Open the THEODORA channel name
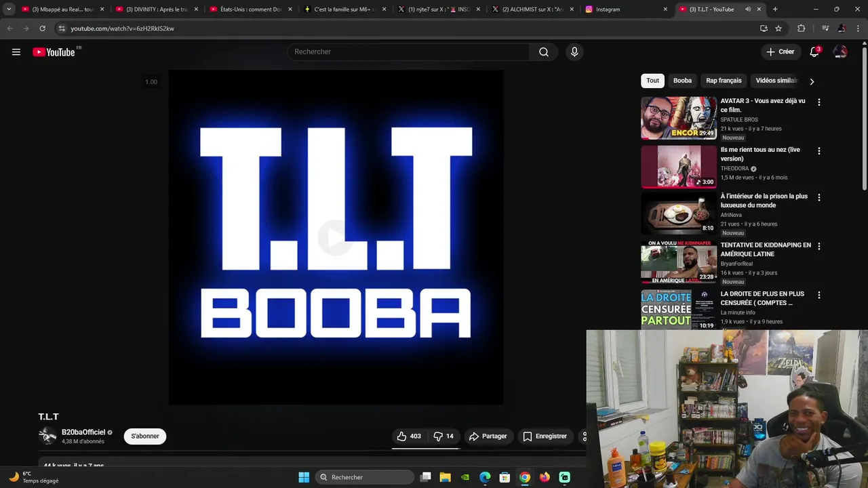868x488 pixels. point(734,169)
